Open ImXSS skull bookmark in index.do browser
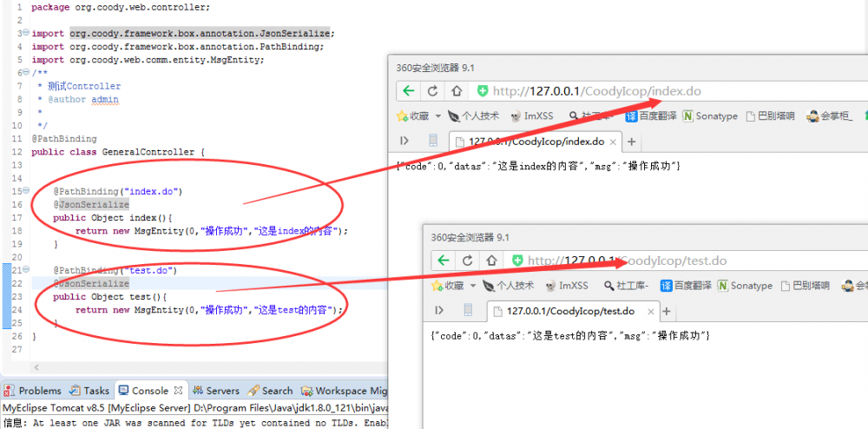 pos(532,116)
